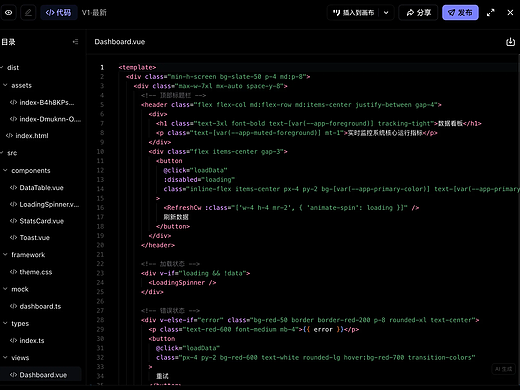Click the file code icon beside index.html
Screen dimensions: 520x390
tap(10, 136)
